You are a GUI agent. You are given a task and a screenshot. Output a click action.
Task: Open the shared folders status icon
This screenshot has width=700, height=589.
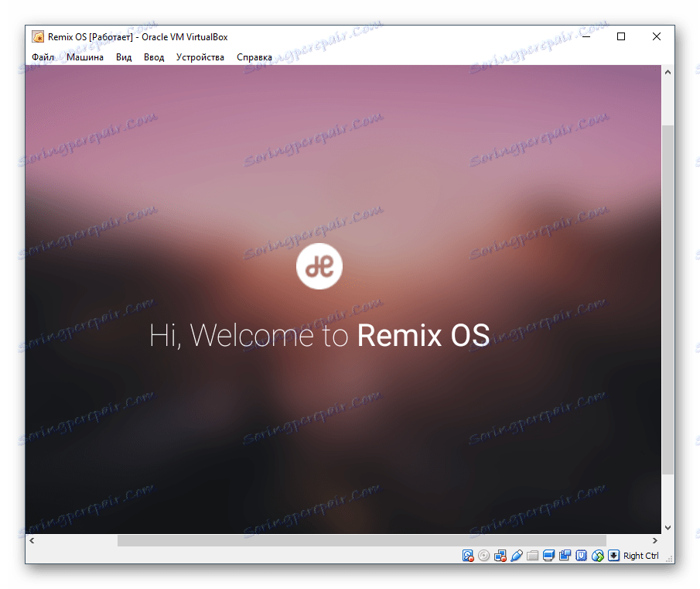[x=533, y=556]
